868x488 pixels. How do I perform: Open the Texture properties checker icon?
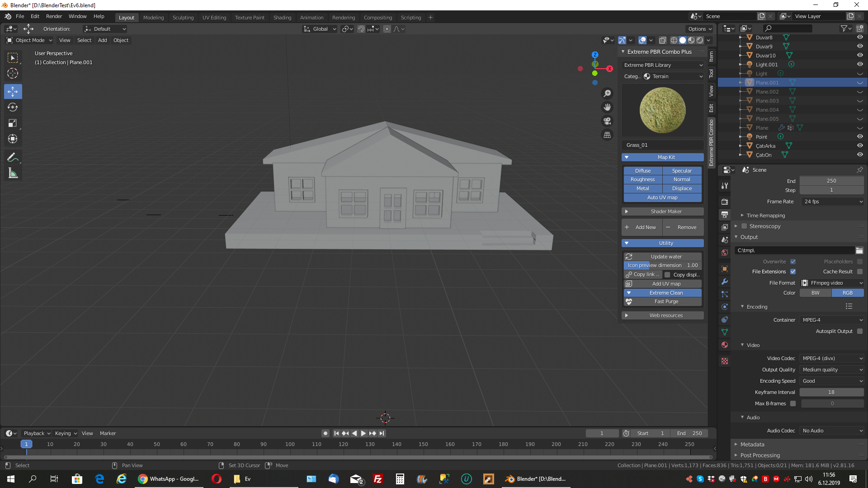pos(725,361)
